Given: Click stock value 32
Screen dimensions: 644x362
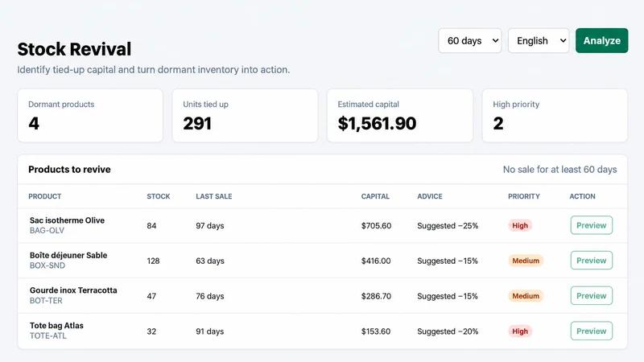Looking at the screenshot, I should pyautogui.click(x=151, y=331).
